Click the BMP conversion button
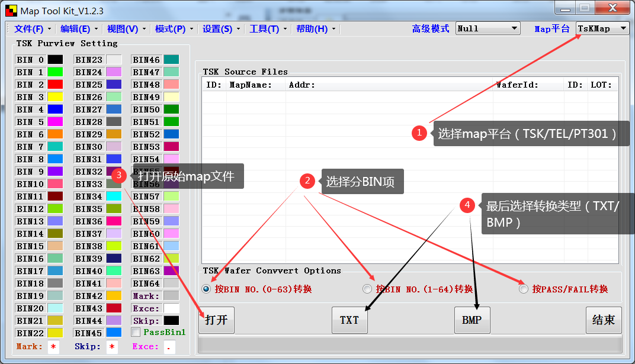 (472, 320)
